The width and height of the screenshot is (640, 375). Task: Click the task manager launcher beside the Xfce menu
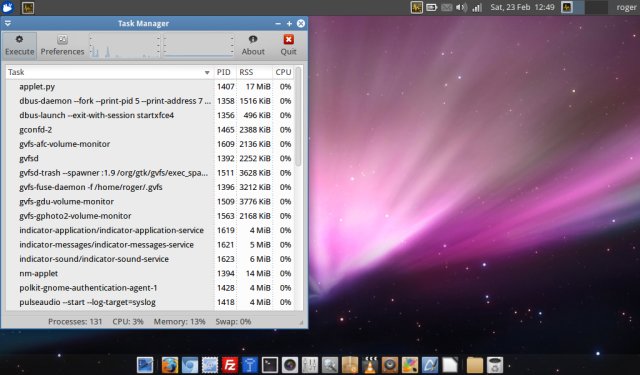(x=28, y=7)
